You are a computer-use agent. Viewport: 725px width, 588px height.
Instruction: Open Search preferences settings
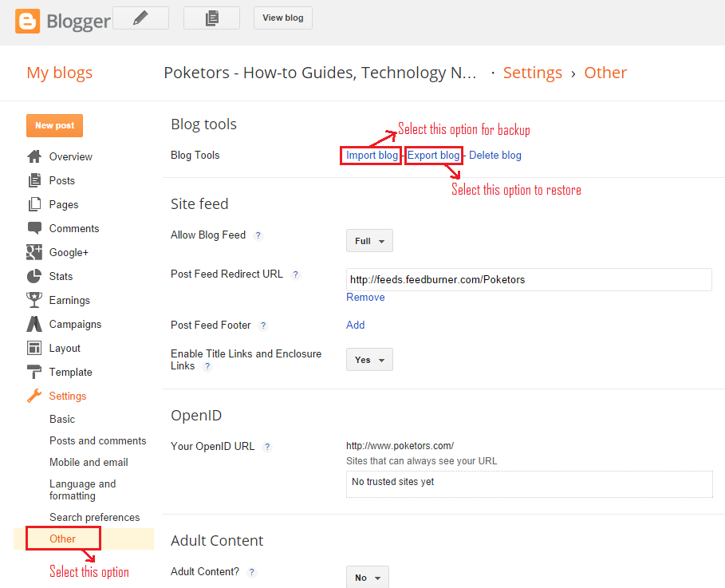point(94,517)
